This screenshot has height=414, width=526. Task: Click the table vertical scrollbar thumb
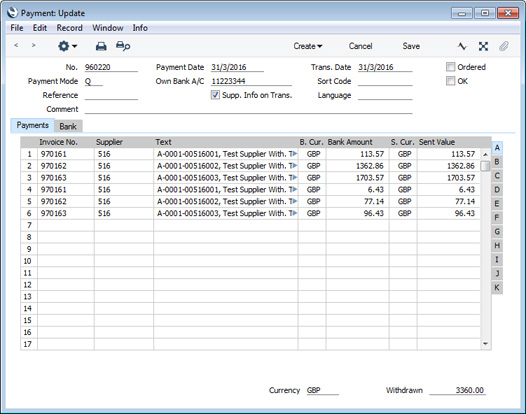pyautogui.click(x=485, y=166)
